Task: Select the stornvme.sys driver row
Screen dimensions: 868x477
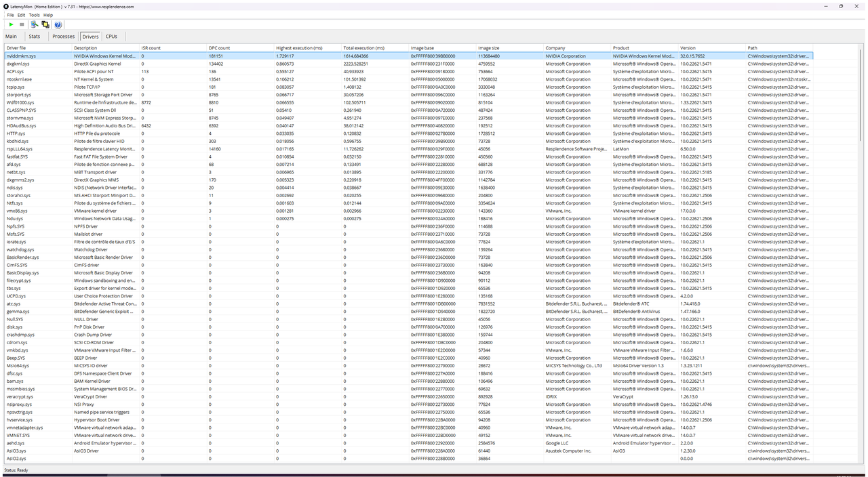Action: (x=408, y=118)
